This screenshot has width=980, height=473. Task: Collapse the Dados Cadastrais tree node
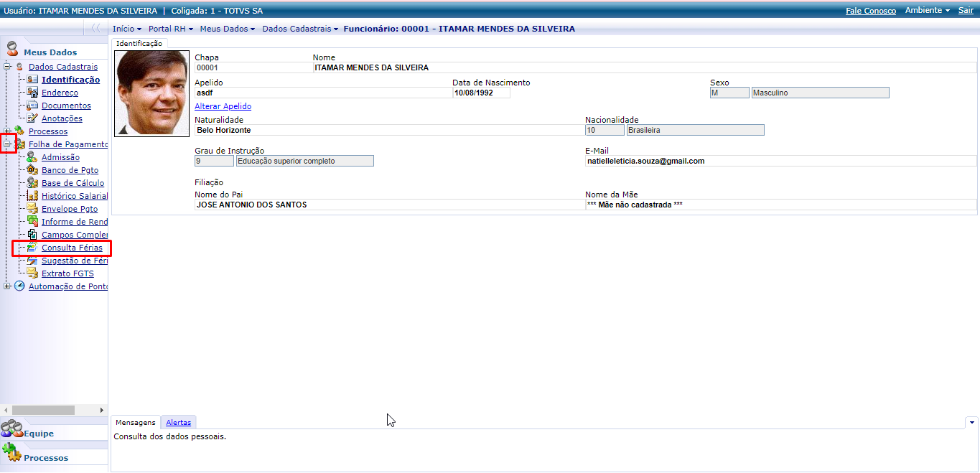[7, 67]
